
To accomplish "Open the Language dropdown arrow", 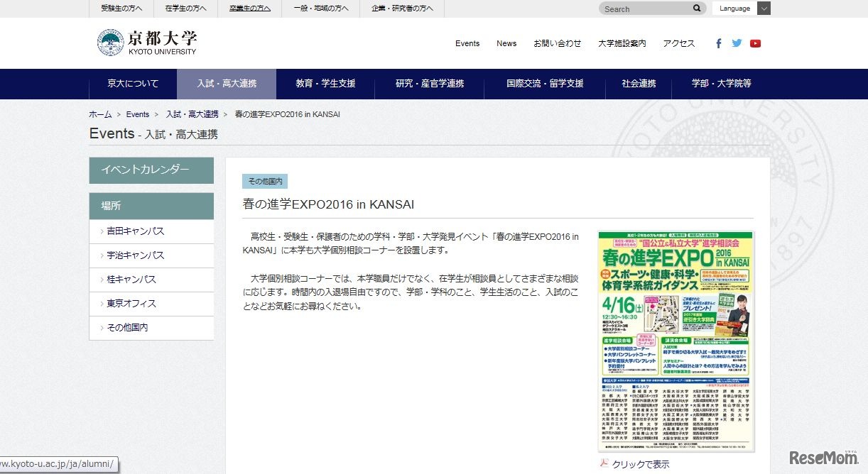I will 764,9.
